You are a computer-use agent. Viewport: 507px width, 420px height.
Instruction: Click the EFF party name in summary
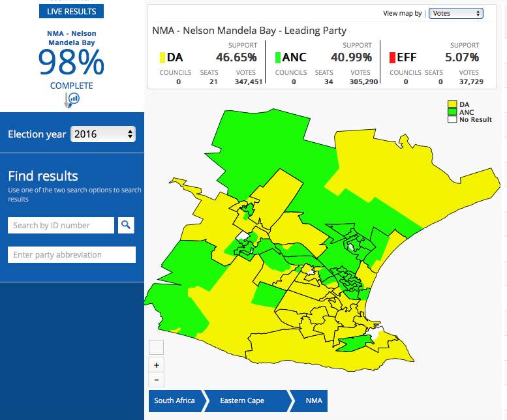click(407, 57)
